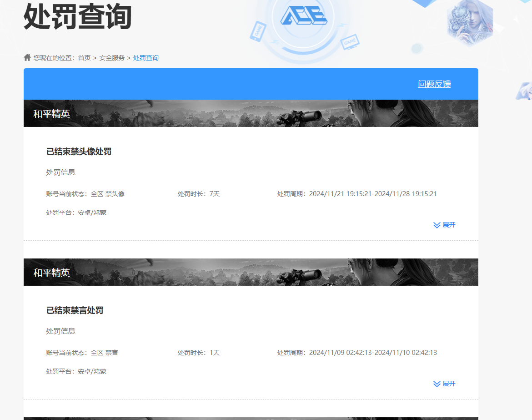Open 安全服务 from the breadcrumb
The height and width of the screenshot is (420, 532).
(112, 58)
